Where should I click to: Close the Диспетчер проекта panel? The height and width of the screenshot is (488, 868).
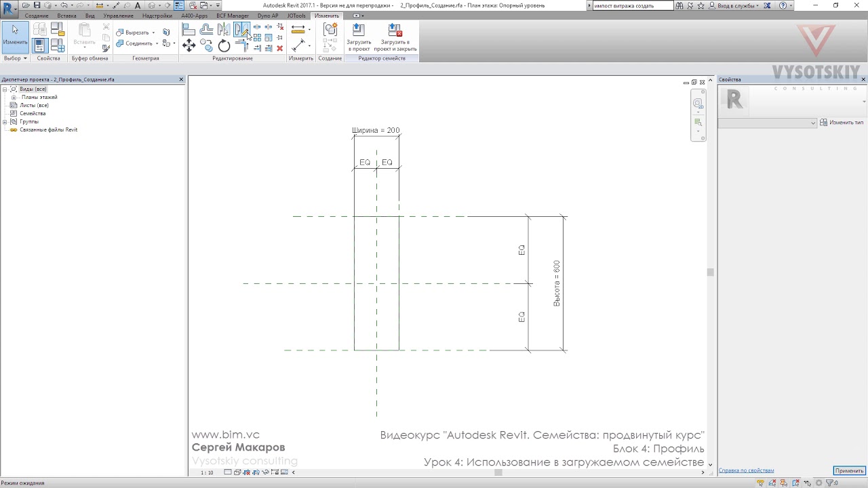(181, 79)
